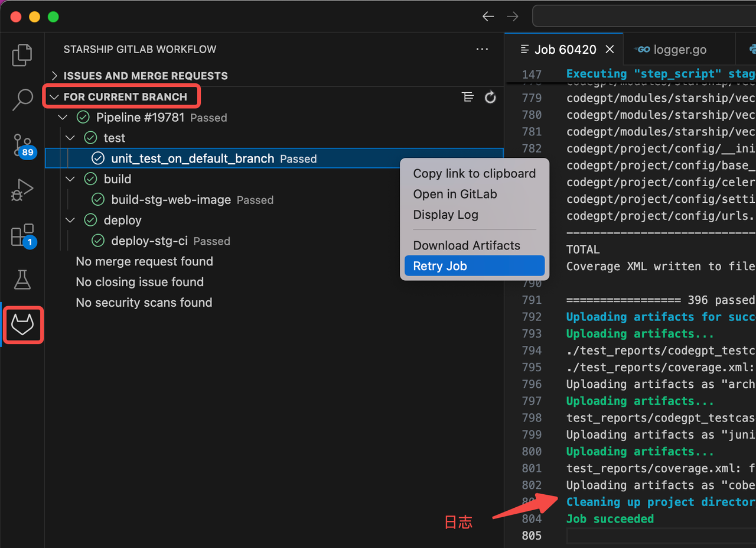Viewport: 756px width, 548px height.
Task: Click the navigate back arrow
Action: point(488,17)
